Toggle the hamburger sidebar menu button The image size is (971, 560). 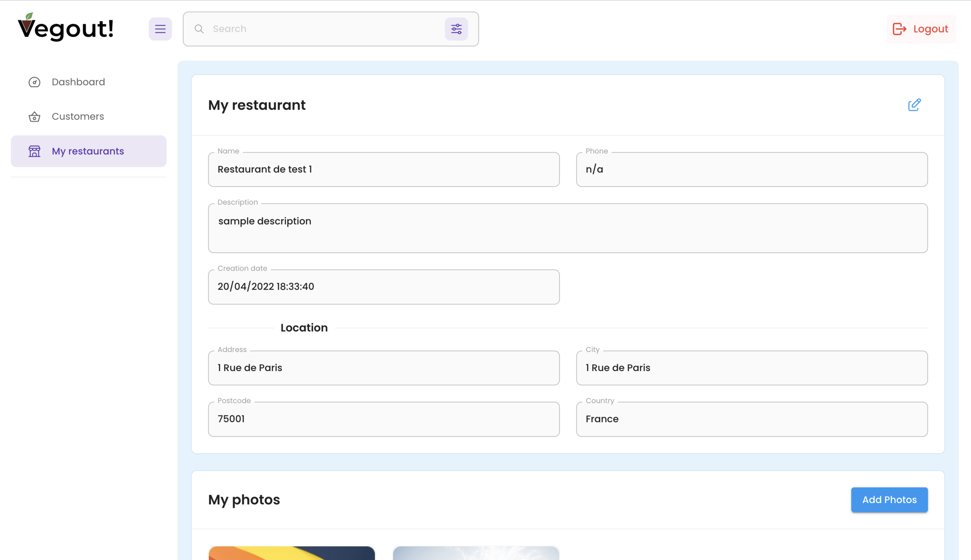[160, 29]
